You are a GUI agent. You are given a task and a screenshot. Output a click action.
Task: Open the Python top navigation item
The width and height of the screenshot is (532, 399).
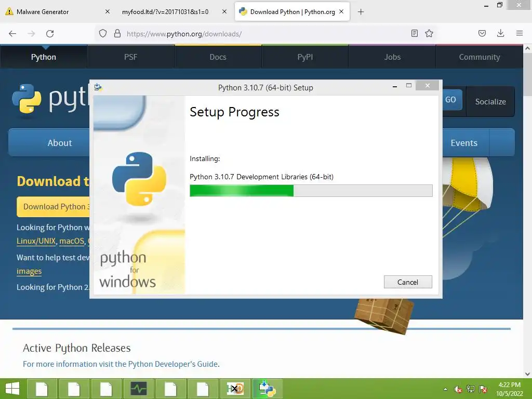point(44,57)
